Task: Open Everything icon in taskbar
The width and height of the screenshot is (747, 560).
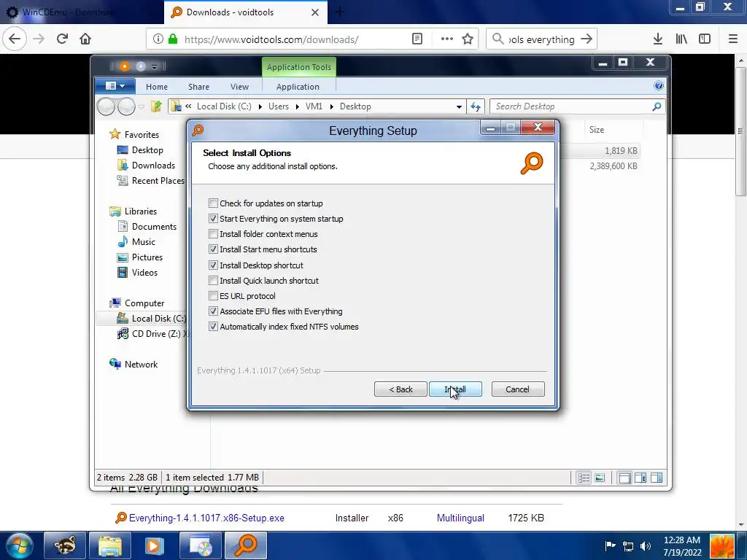Action: pos(246,545)
